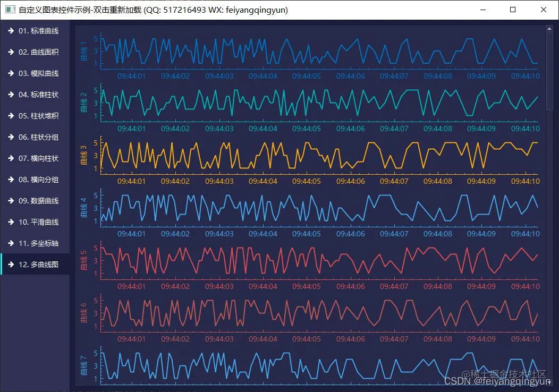The image size is (559, 392).
Task: Open the 01. 标准曲线 menu item
Action: [x=35, y=31]
